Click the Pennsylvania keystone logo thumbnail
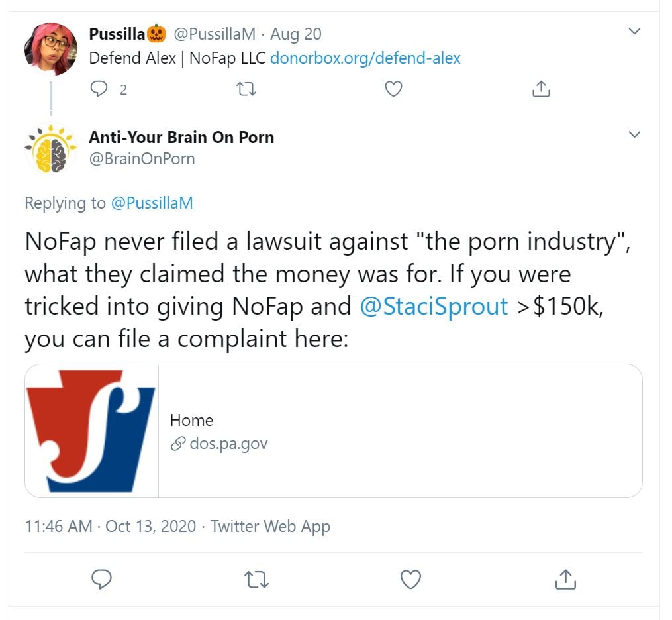The height and width of the screenshot is (620, 672). tap(91, 431)
